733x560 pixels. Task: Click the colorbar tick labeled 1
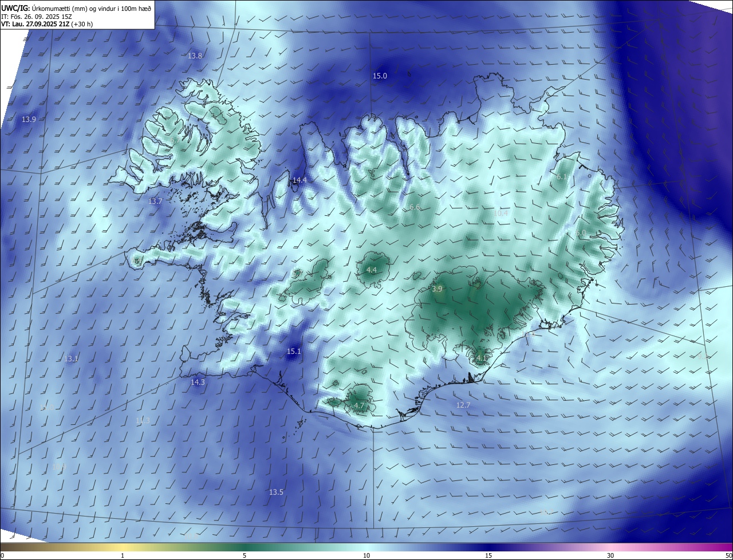[123, 555]
